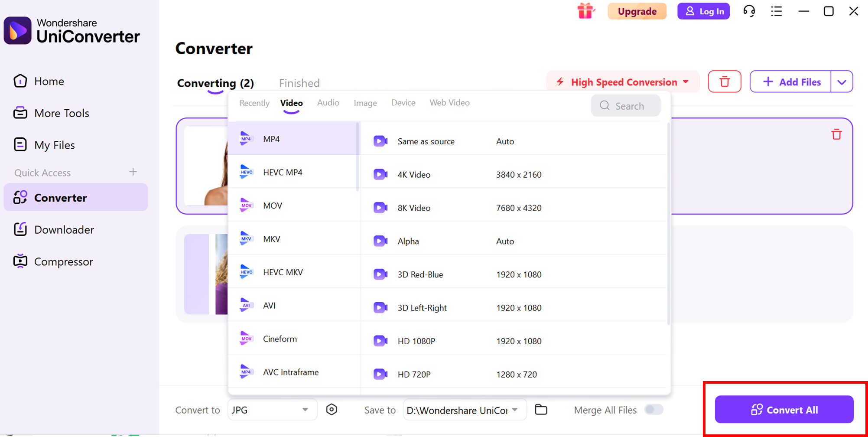Expand the Add Files dropdown arrow
The image size is (868, 437).
(x=842, y=82)
